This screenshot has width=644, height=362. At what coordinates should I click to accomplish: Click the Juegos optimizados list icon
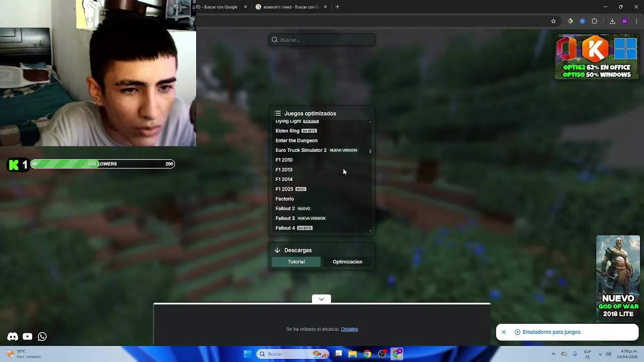[x=277, y=113]
